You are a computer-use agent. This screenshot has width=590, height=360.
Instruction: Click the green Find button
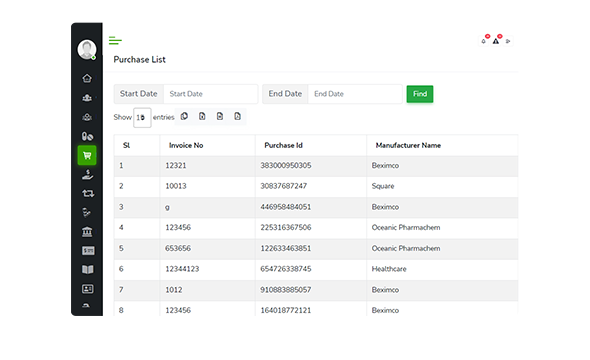pos(420,94)
